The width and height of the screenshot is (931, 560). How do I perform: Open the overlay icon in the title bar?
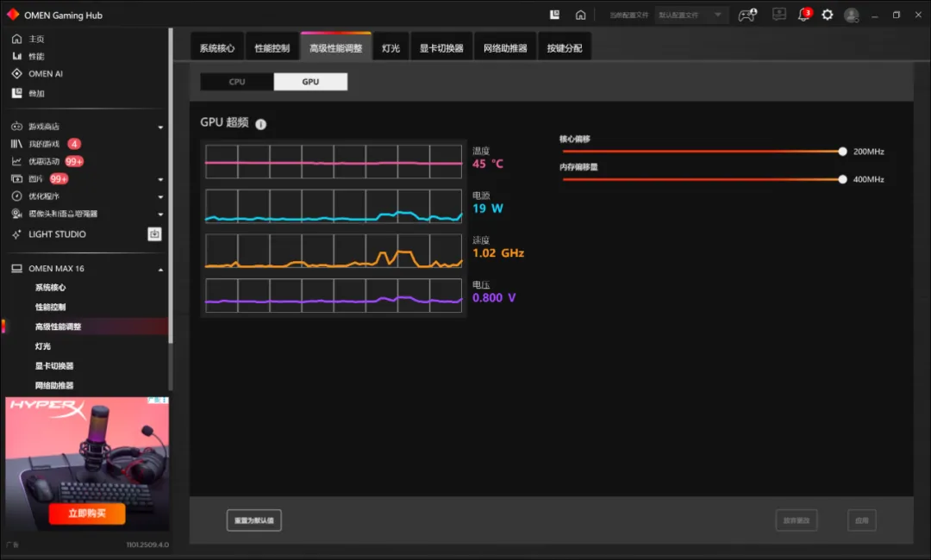pos(554,15)
